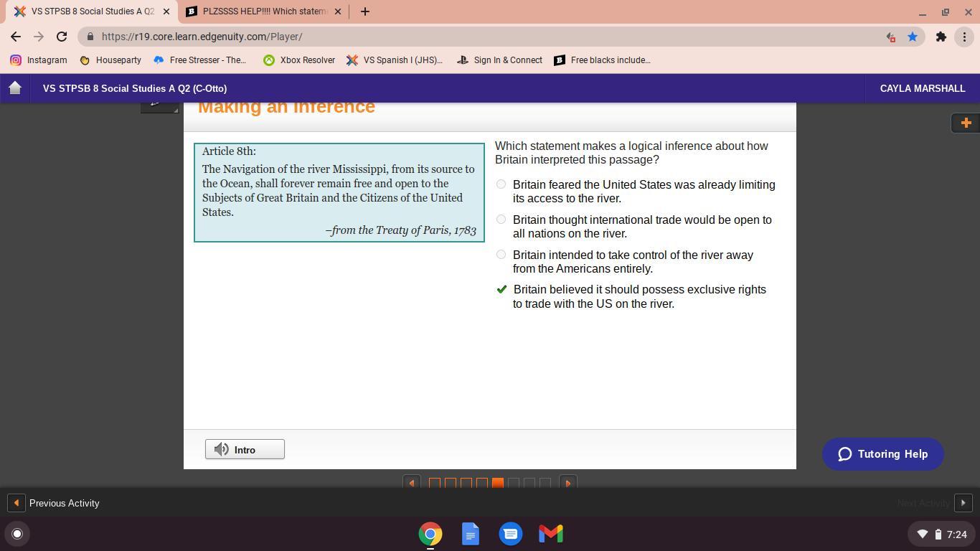This screenshot has height=551, width=980.
Task: Click the orange plus panel expander
Action: coord(966,123)
